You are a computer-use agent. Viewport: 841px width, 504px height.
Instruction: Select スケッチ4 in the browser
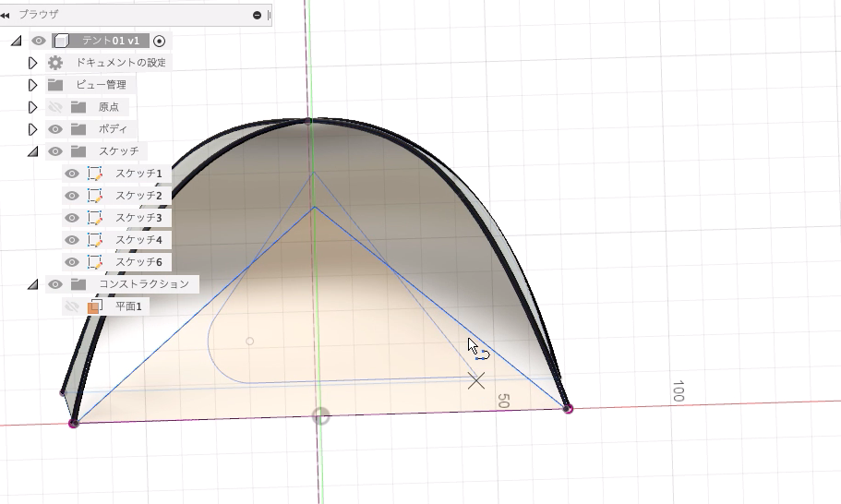pyautogui.click(x=138, y=240)
